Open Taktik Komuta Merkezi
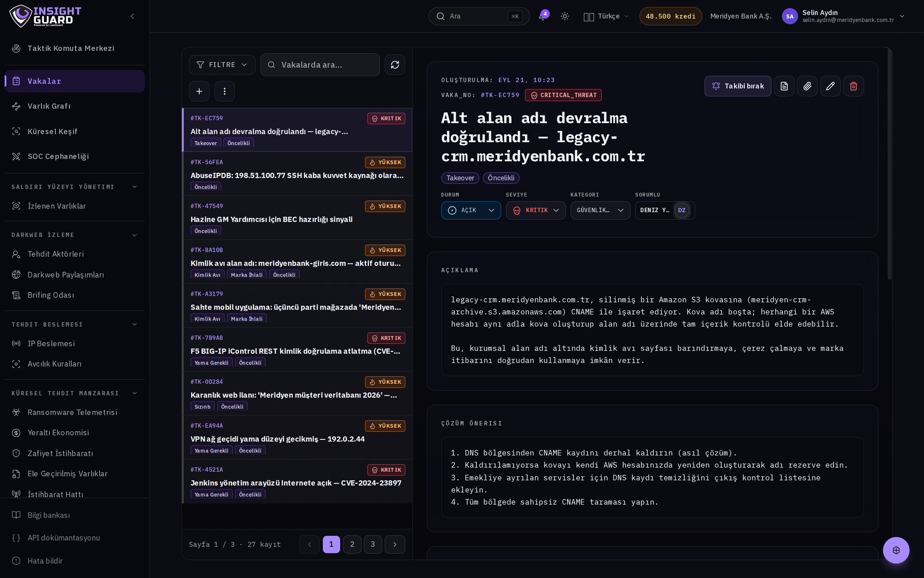This screenshot has width=924, height=578. coord(74,48)
